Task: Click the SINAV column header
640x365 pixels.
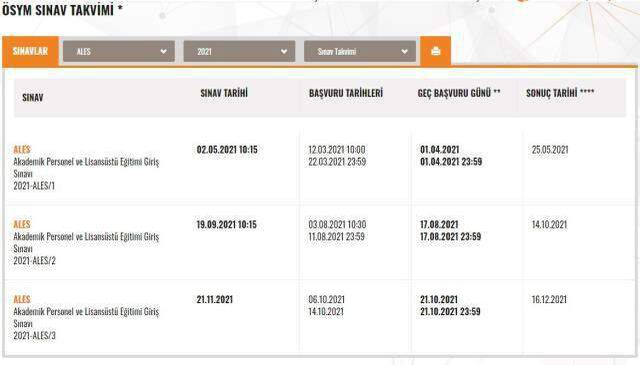Action: (x=33, y=98)
